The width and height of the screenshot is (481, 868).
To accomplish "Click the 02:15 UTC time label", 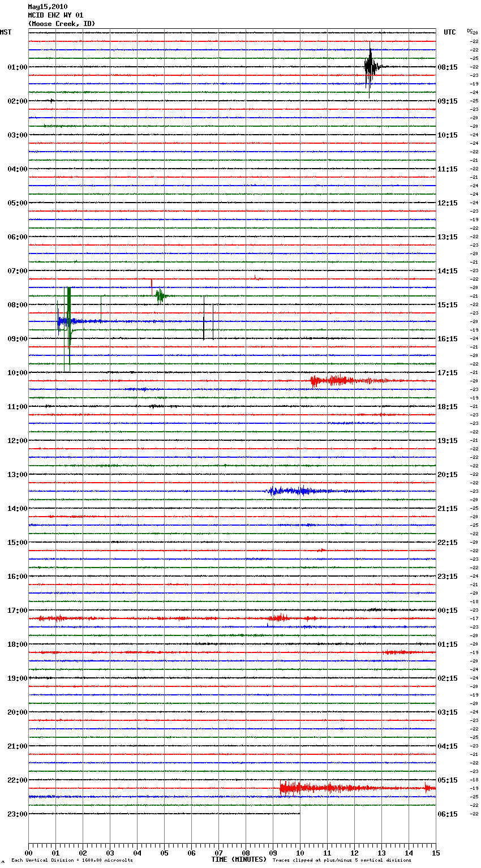I will click(x=448, y=678).
